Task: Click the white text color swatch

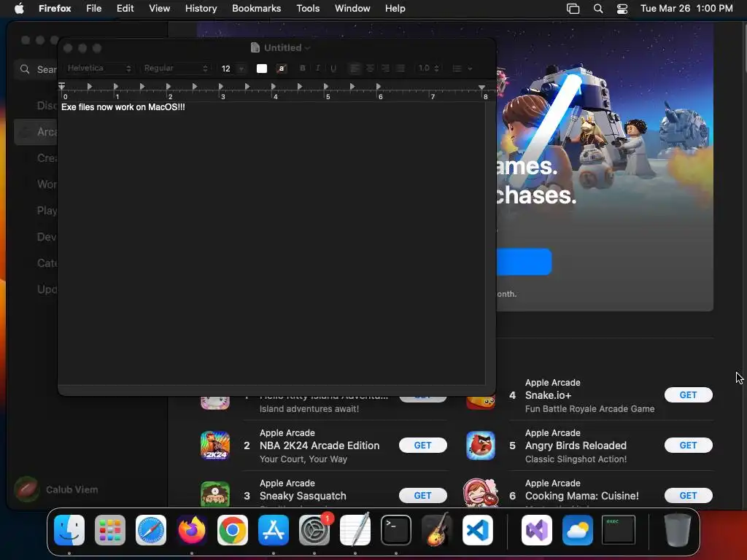Action: [x=262, y=69]
